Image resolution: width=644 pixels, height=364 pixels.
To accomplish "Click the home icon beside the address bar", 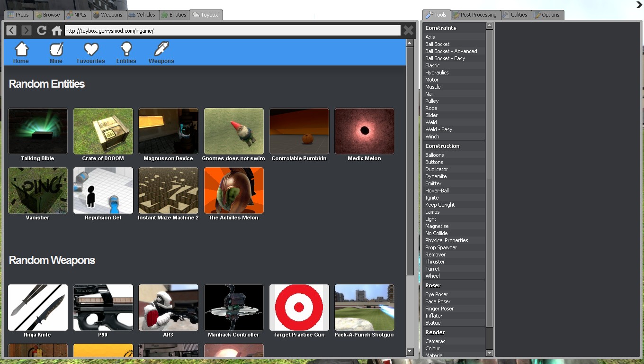I will tap(57, 31).
